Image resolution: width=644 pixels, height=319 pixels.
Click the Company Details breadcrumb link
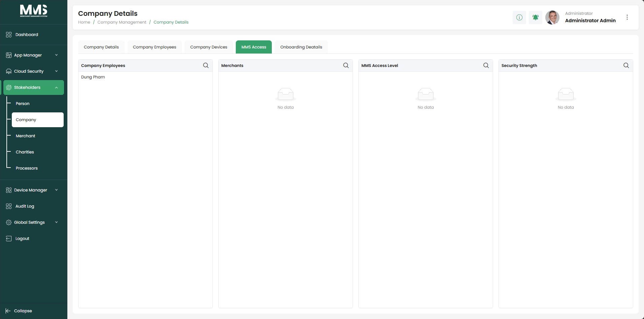coord(171,22)
